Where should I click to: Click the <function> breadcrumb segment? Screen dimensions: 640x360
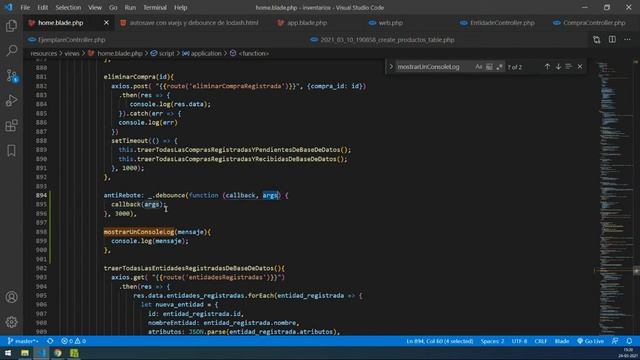pyautogui.click(x=249, y=53)
